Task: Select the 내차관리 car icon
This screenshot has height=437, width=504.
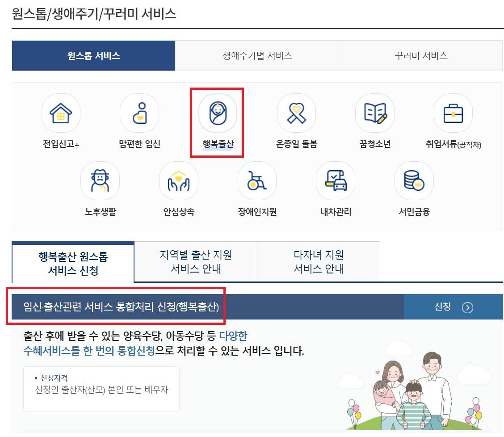Action: (x=336, y=181)
